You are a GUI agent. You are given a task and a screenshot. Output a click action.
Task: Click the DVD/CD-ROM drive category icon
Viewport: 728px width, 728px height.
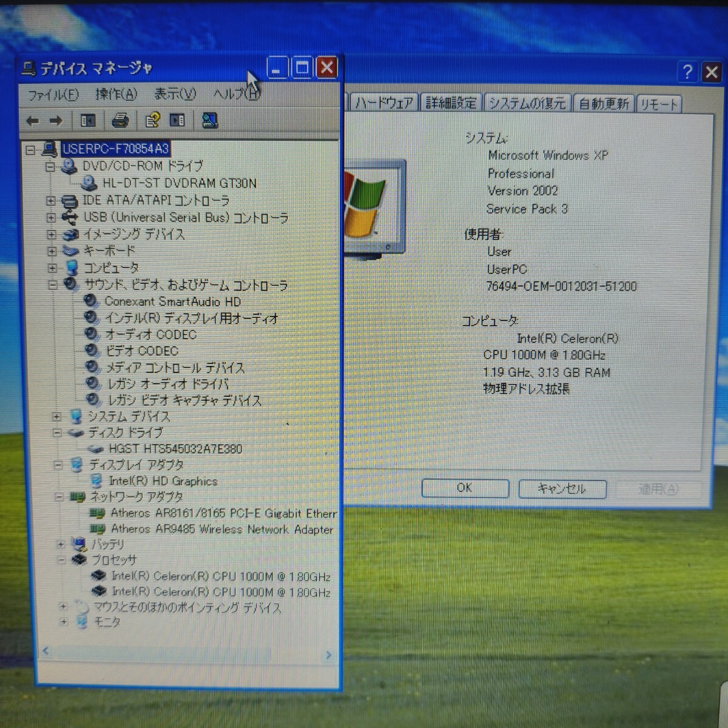pos(69,166)
